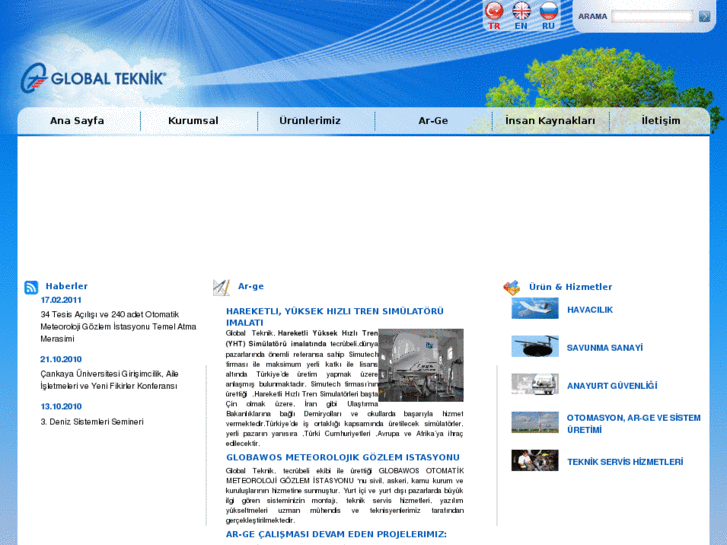The width and height of the screenshot is (727, 545).
Task: Click the Ürün & Hizmetler section icon
Action: click(512, 288)
